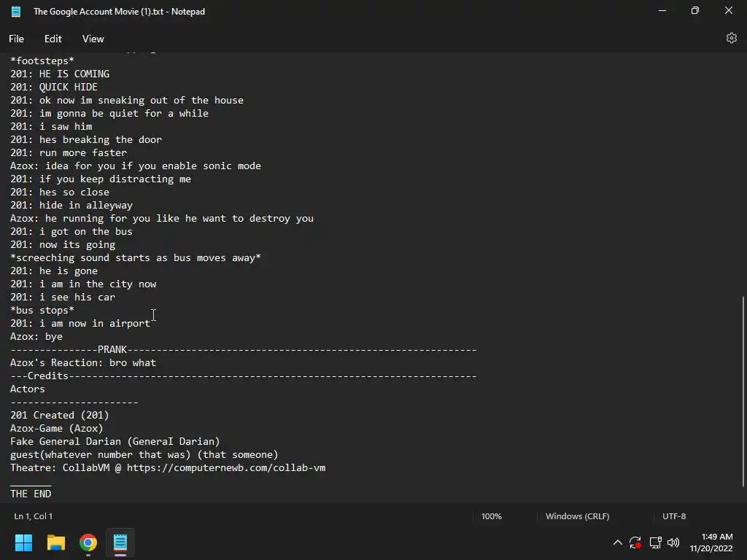
Task: Click the 'Actors' line
Action: pyautogui.click(x=28, y=389)
